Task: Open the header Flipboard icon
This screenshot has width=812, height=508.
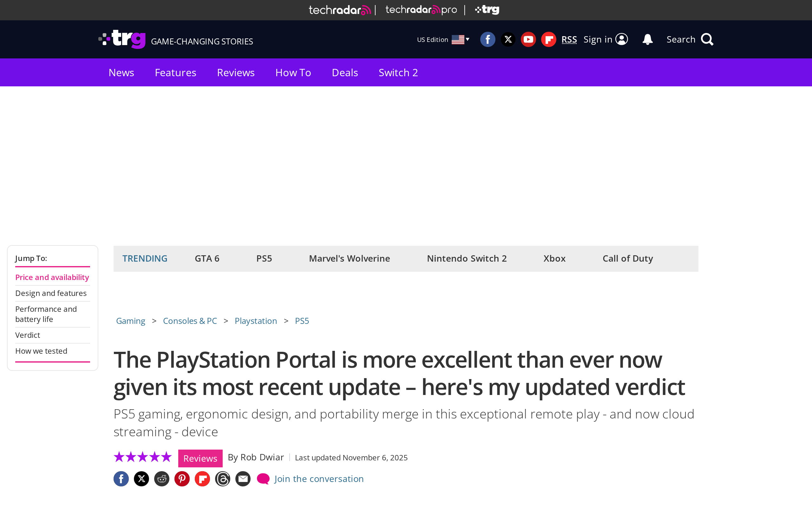Action: pyautogui.click(x=549, y=40)
